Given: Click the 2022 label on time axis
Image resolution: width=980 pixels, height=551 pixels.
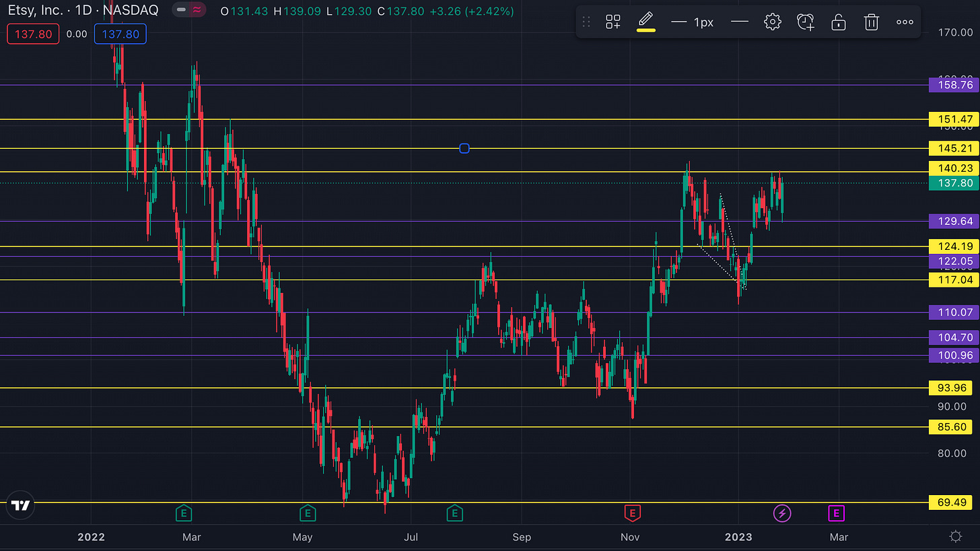Looking at the screenshot, I should [91, 537].
